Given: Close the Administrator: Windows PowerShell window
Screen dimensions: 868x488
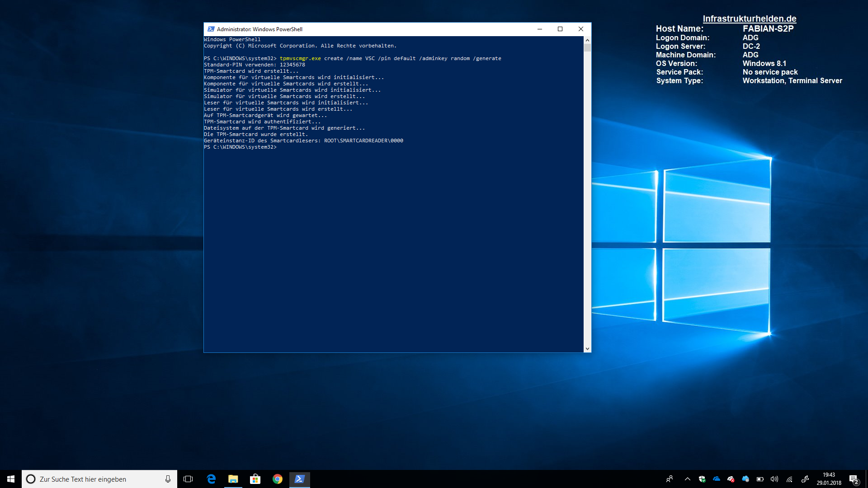Looking at the screenshot, I should pos(581,29).
